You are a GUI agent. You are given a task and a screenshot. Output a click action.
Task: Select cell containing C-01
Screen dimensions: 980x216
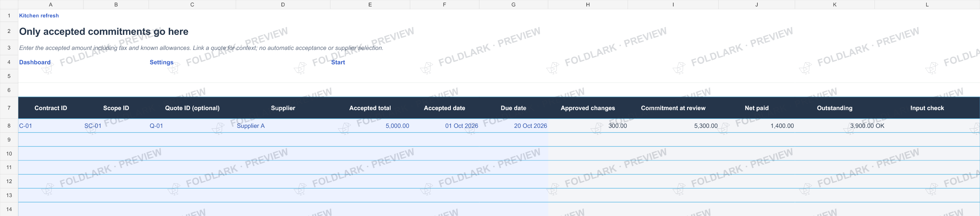51,126
